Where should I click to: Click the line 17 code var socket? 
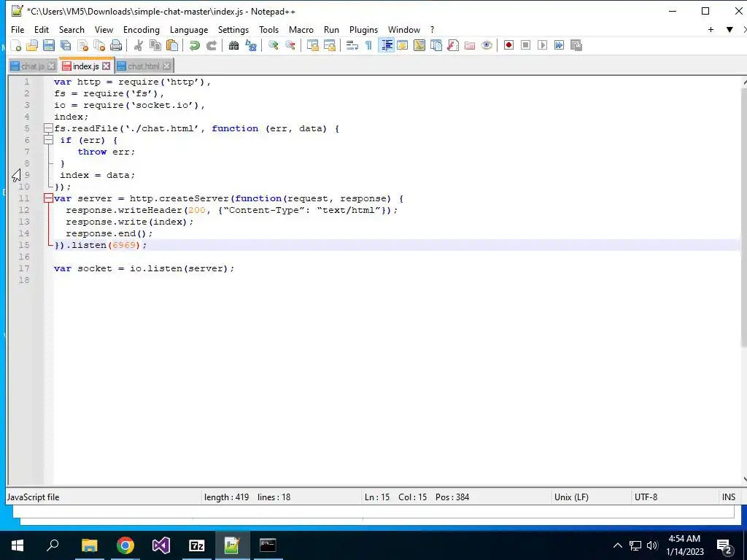coord(144,268)
